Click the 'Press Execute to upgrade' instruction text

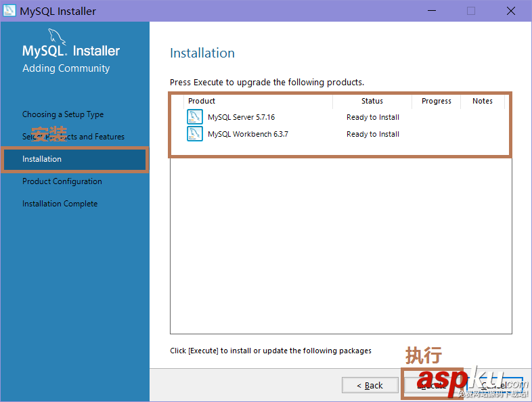[267, 82]
